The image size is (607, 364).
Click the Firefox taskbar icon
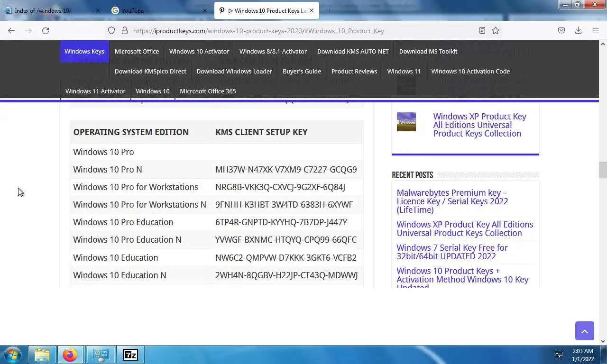click(x=70, y=355)
